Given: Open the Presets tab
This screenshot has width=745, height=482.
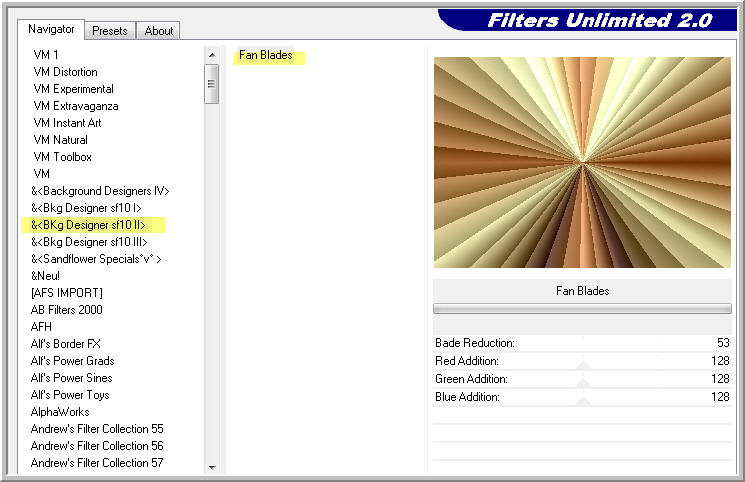Looking at the screenshot, I should pos(110,31).
